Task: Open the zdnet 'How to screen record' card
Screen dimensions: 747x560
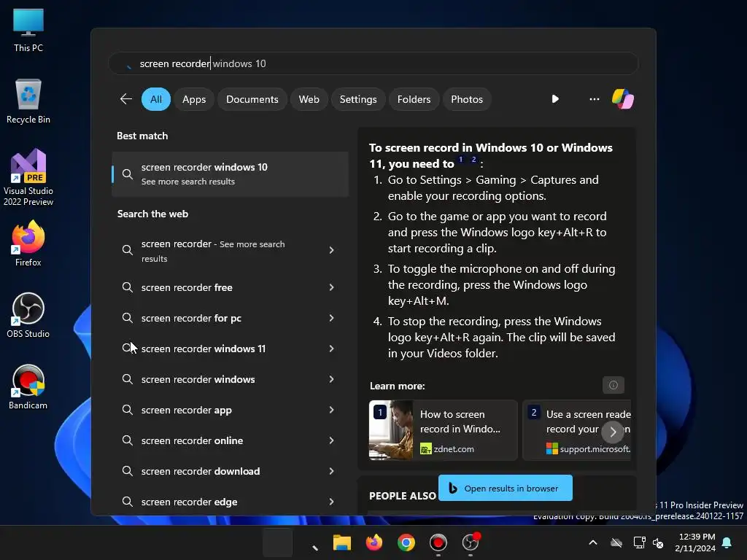Action: click(x=443, y=430)
